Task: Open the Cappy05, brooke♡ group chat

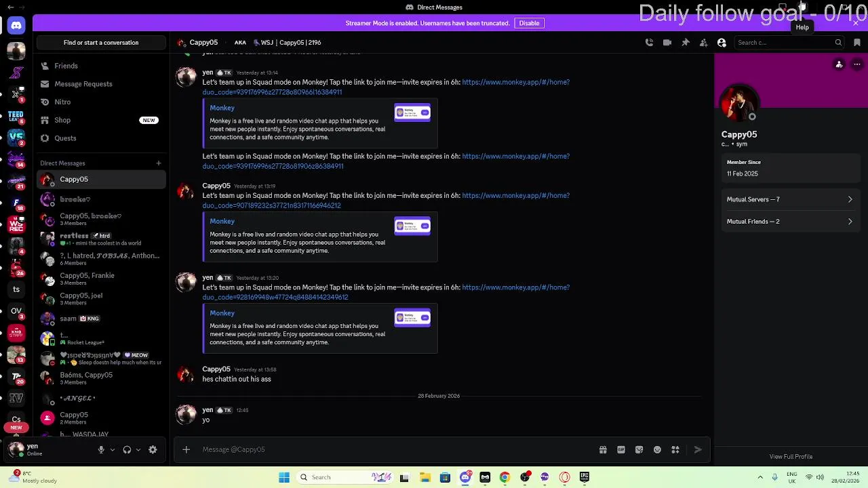Action: tap(101, 220)
